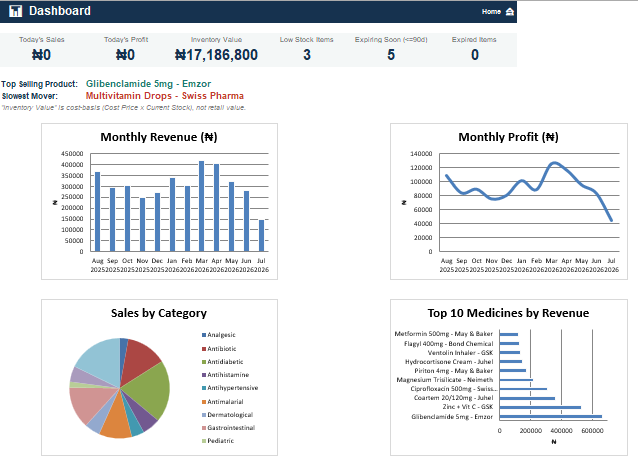Click the Mar 2026 revenue bar
This screenshot has width=638, height=473.
pos(201,206)
